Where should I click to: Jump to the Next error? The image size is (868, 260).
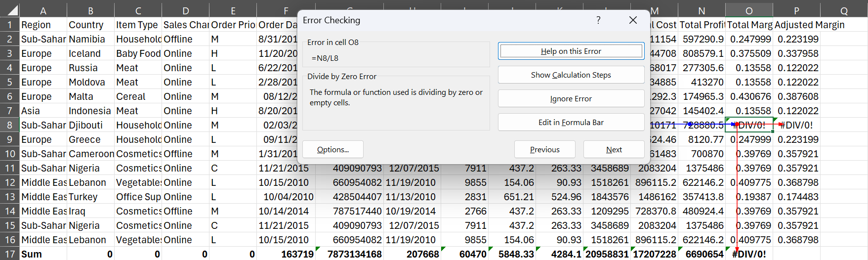click(x=614, y=149)
